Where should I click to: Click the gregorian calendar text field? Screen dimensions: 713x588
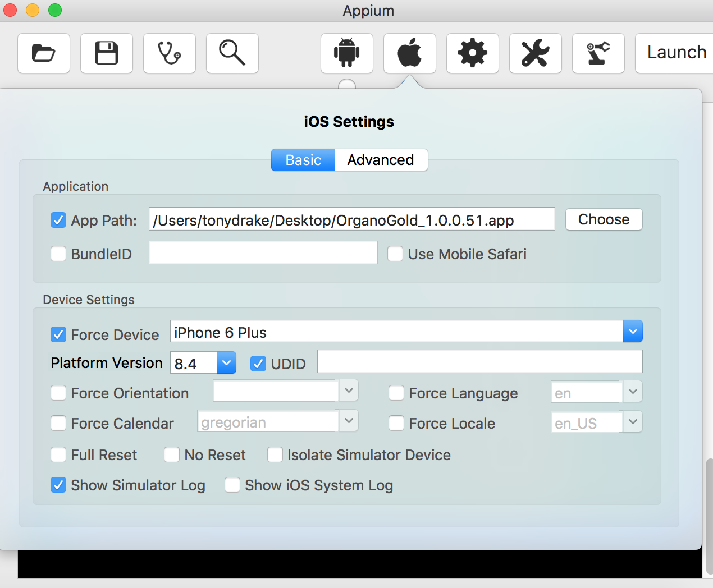[x=268, y=421]
